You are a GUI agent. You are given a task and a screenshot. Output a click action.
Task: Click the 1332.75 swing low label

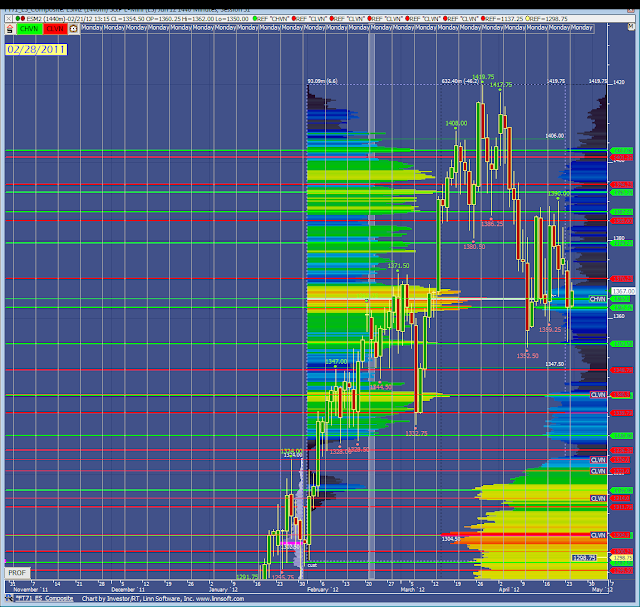[x=416, y=433]
